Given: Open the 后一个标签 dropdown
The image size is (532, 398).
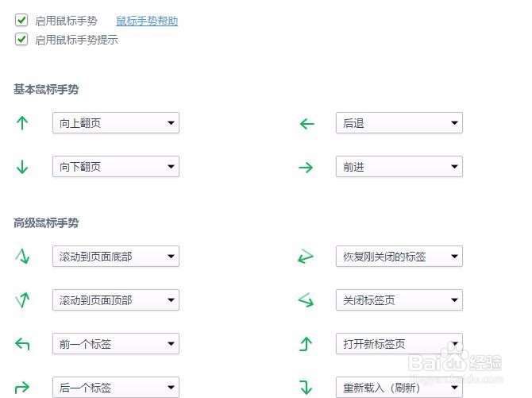Looking at the screenshot, I should pyautogui.click(x=115, y=388).
